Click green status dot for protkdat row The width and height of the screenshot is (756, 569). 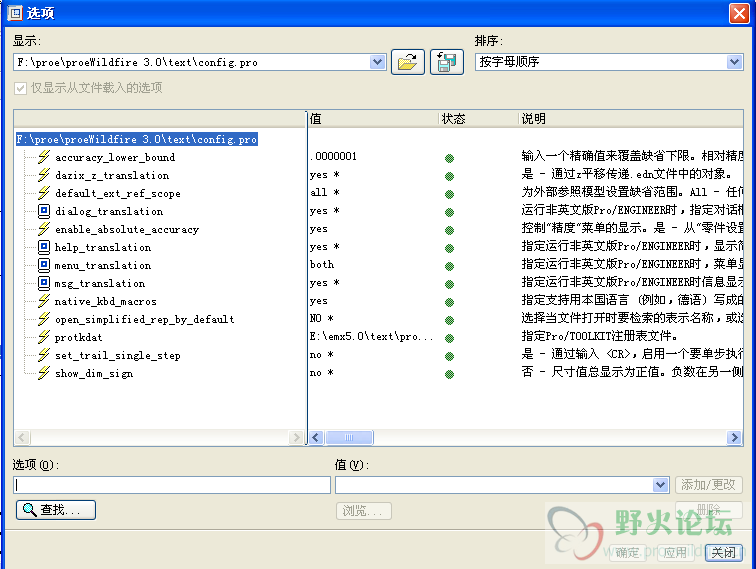449,338
